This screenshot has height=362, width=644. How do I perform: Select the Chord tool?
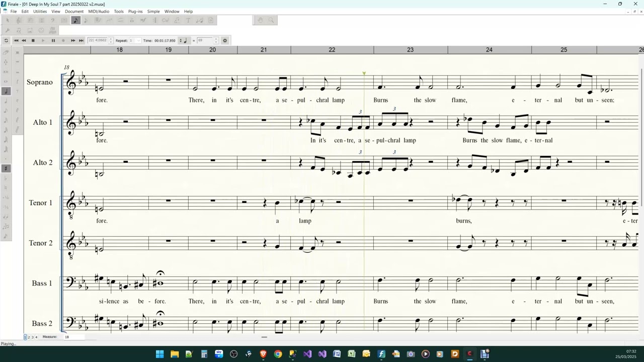pos(166,20)
